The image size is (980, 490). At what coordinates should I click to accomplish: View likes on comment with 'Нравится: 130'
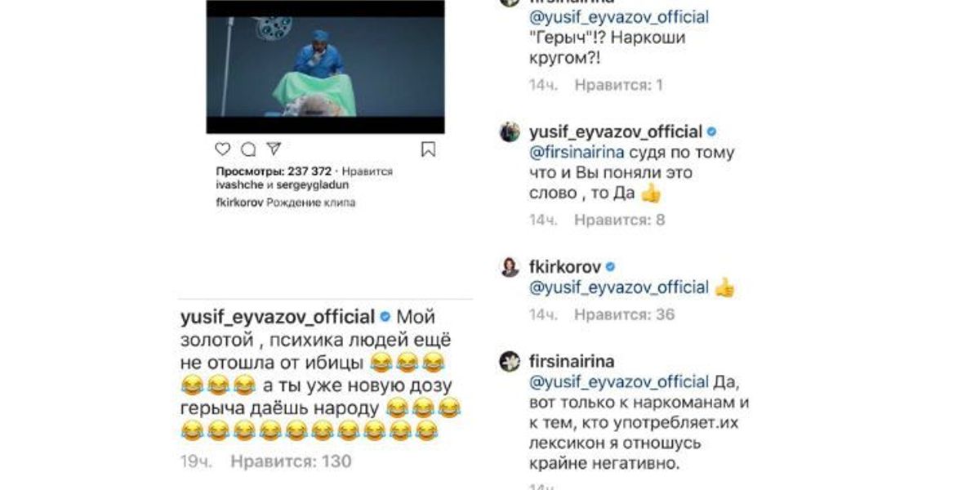point(291,461)
